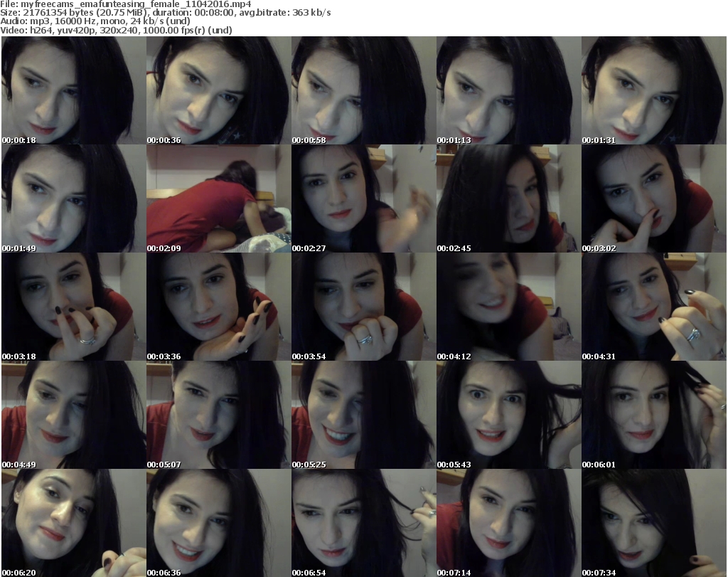Click the frame stamped 00:06:20
The image size is (728, 577).
click(74, 523)
